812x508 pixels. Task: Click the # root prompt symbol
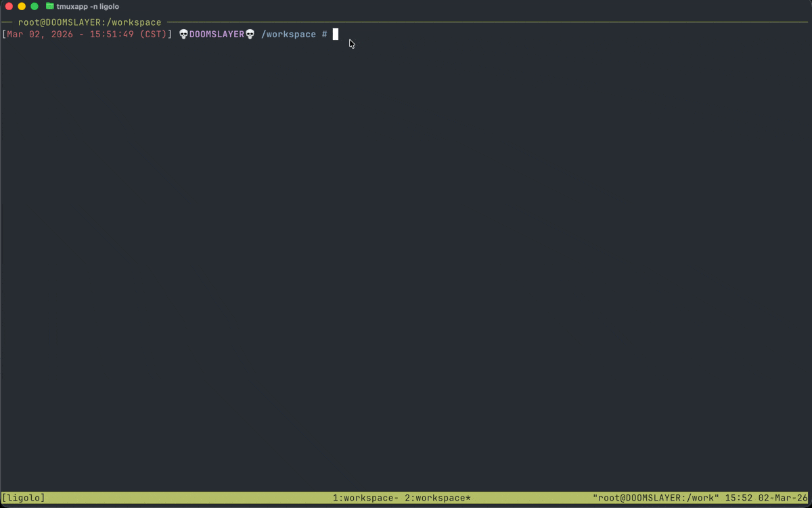[x=324, y=35]
